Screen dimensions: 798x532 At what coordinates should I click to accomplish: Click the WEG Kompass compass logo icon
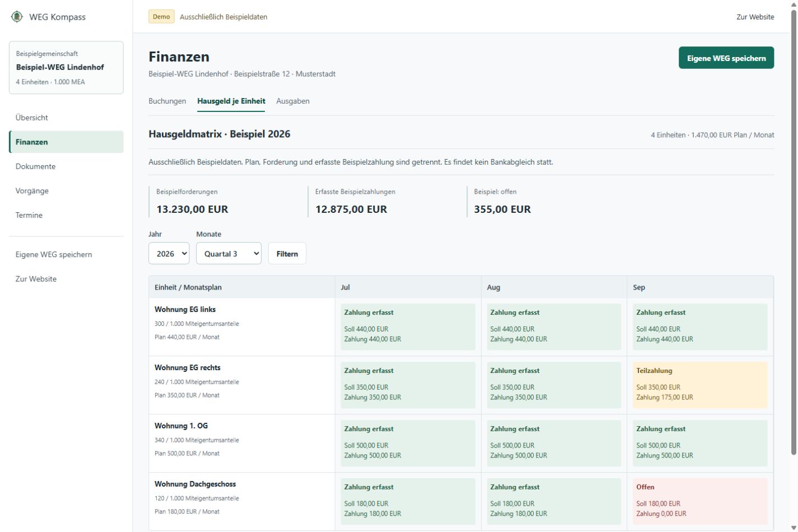coord(17,17)
